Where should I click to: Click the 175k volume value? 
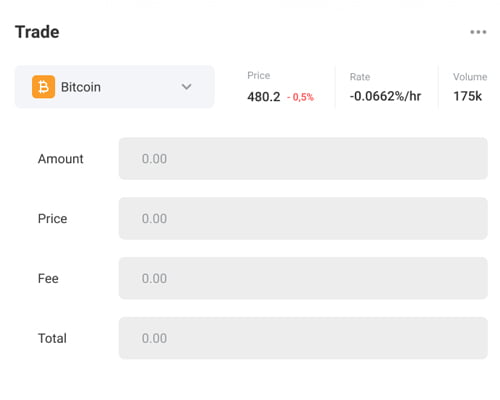tap(467, 96)
